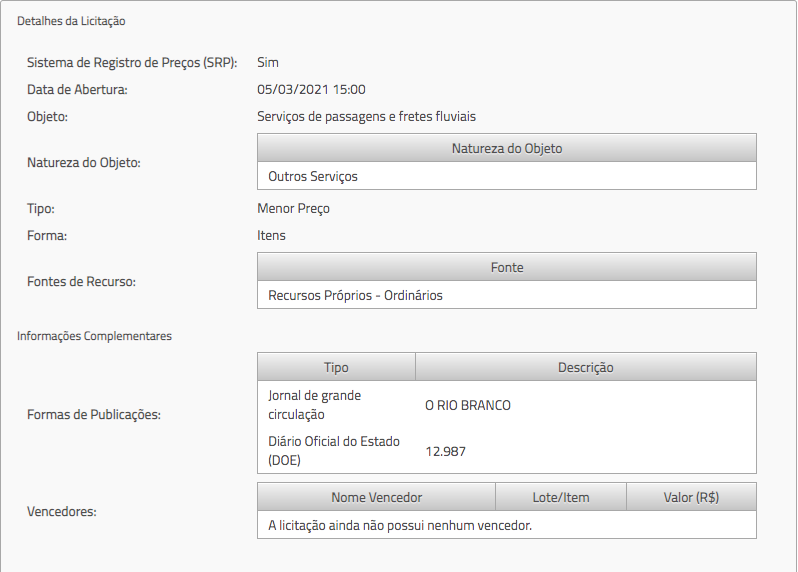This screenshot has width=798, height=572.
Task: Click the 'Tipo' publication column header
Action: point(336,367)
